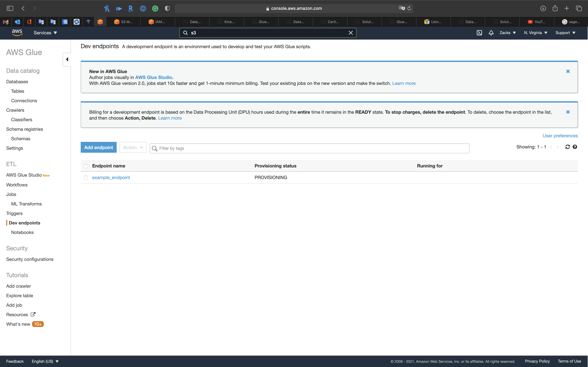The width and height of the screenshot is (588, 367).
Task: Open Crawlers in the sidebar
Action: [15, 110]
